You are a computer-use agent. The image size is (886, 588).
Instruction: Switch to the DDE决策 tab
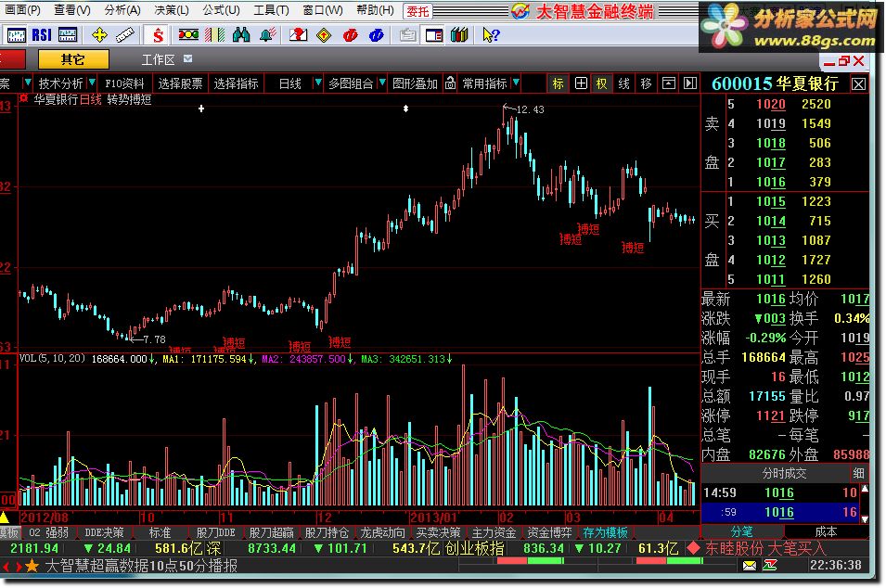click(x=104, y=532)
